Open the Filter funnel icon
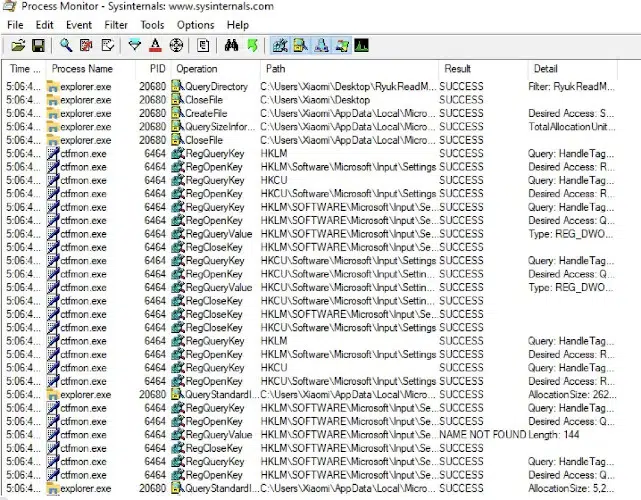The image size is (641, 500). tap(135, 45)
